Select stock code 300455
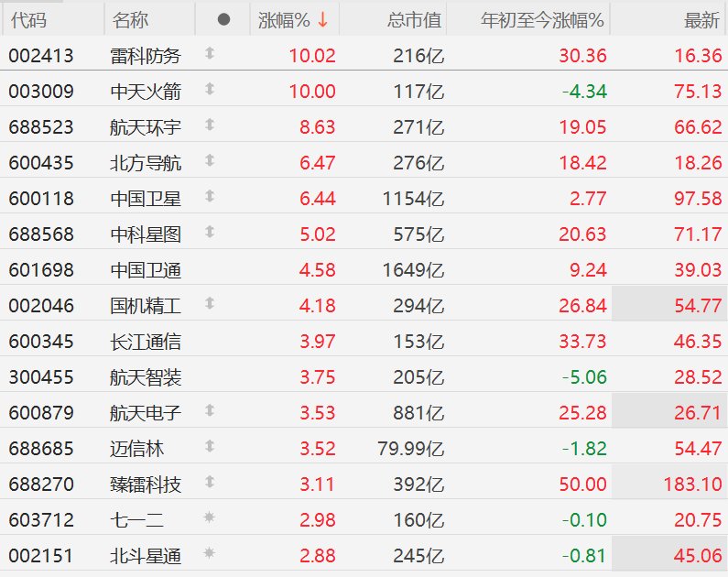Screen dimensions: 728x577 point(41,377)
